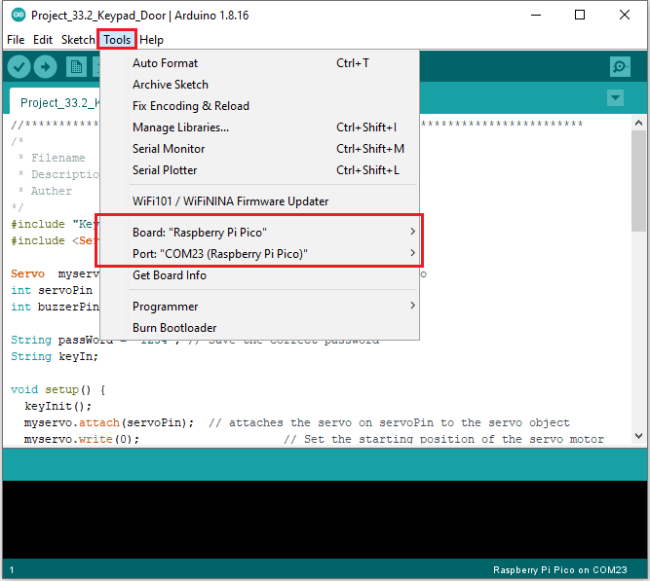This screenshot has width=650, height=582.
Task: Select Burn Bootloader entry
Action: [260, 328]
